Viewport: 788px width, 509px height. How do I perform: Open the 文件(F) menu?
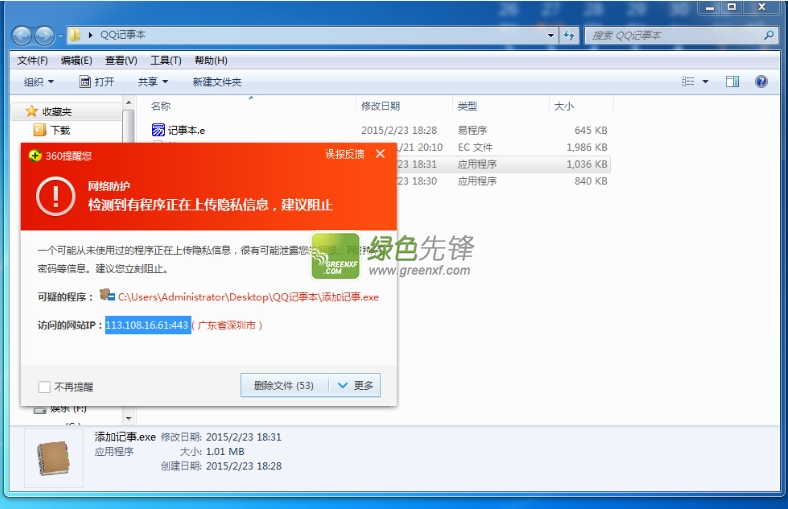pyautogui.click(x=32, y=60)
